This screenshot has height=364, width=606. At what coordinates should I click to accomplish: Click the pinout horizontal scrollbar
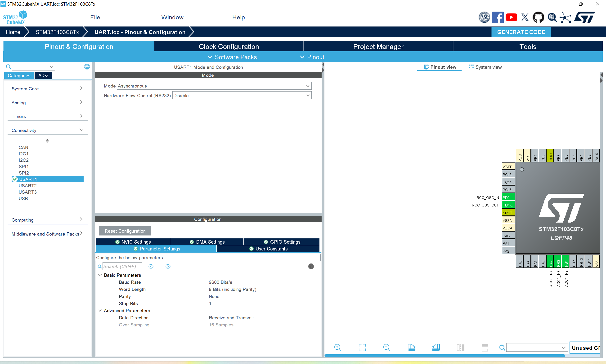pos(444,355)
